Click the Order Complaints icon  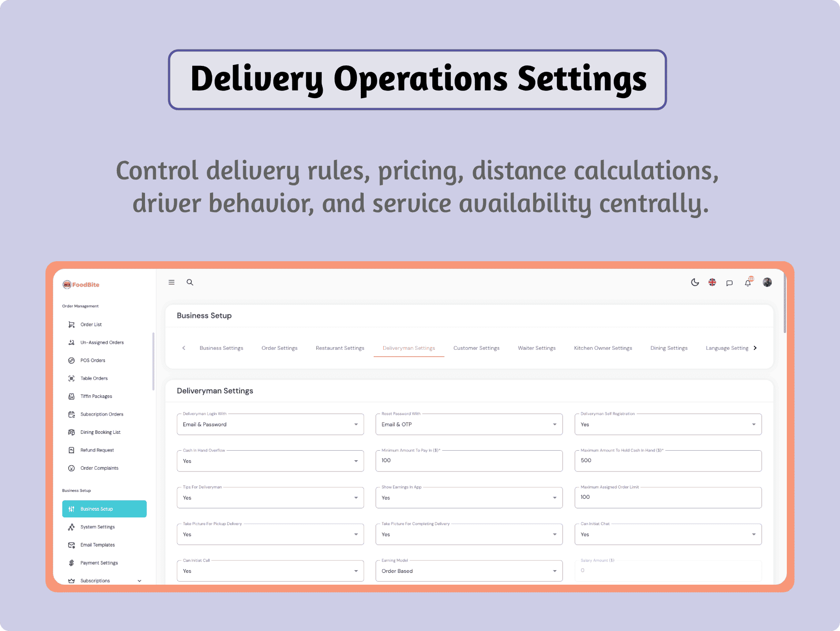(71, 468)
